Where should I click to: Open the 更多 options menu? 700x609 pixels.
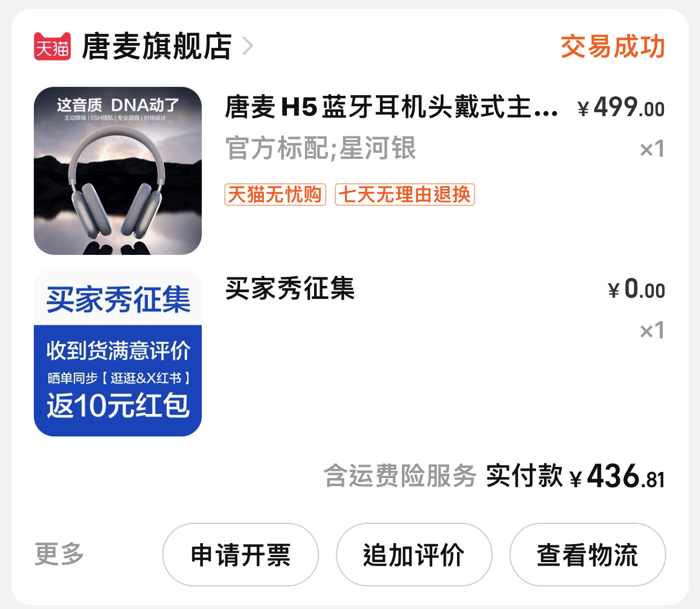click(x=59, y=554)
